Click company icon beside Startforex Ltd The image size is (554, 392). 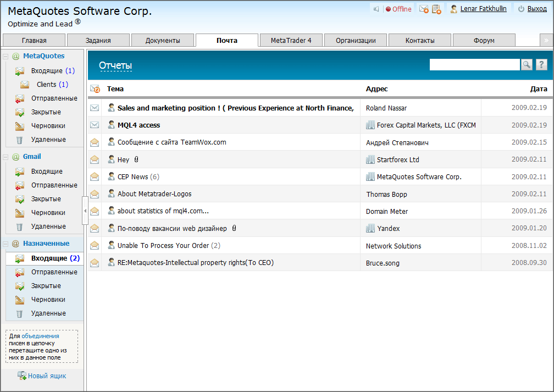click(370, 159)
